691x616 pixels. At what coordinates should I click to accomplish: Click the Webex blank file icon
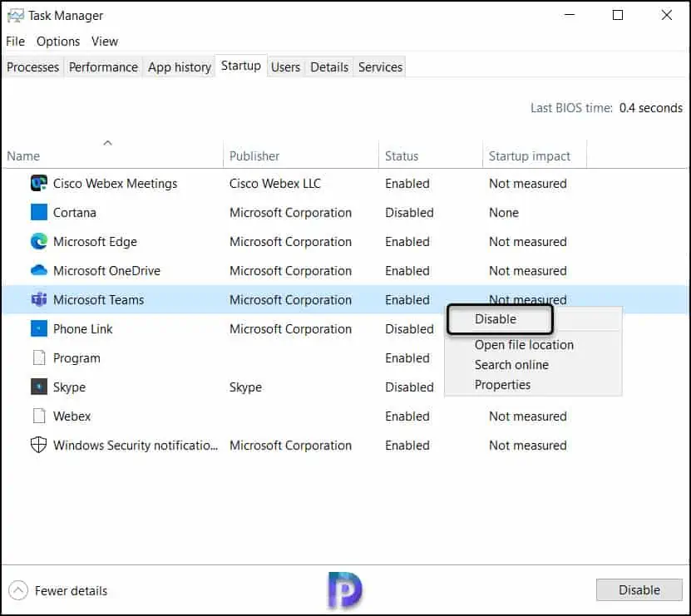click(x=39, y=416)
